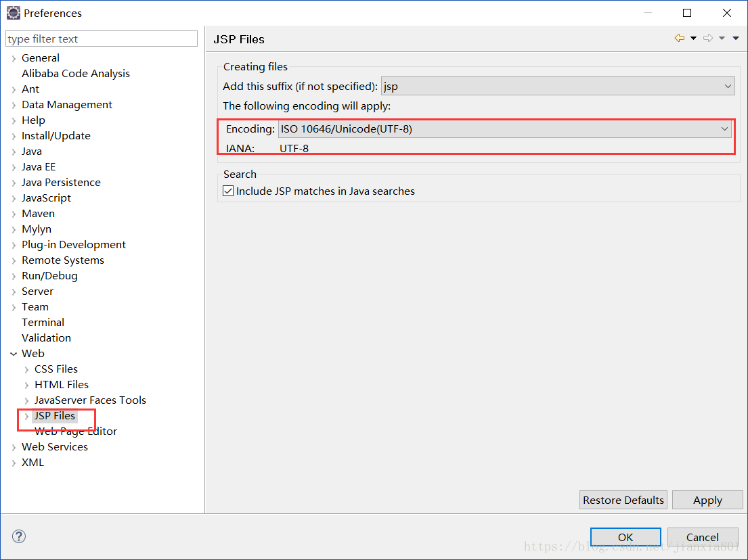The width and height of the screenshot is (748, 560).
Task: Select the Server preference item
Action: tap(37, 291)
